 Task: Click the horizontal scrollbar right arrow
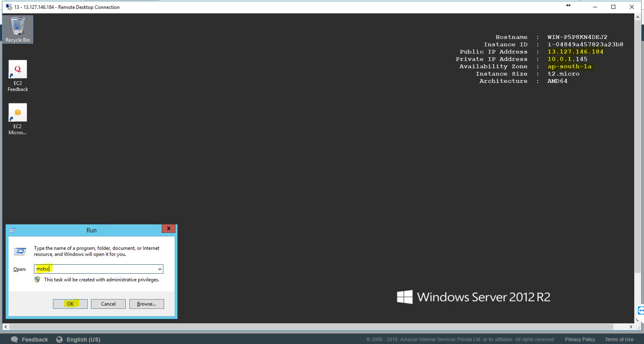coord(631,327)
